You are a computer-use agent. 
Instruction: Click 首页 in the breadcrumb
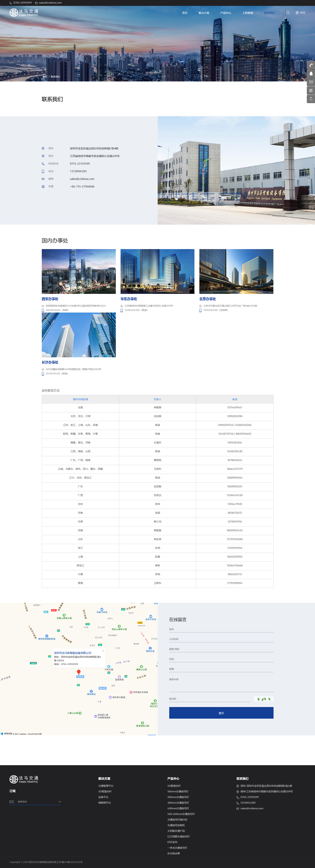pos(44,76)
